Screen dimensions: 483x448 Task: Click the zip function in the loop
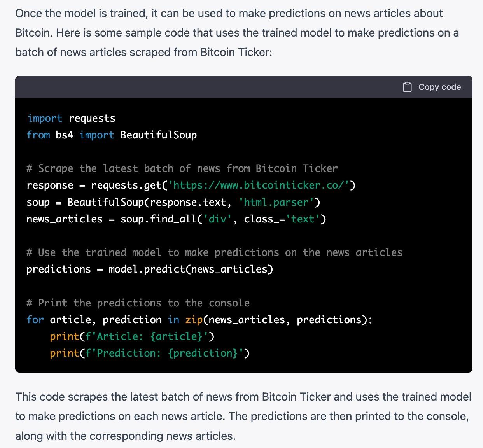(x=194, y=320)
